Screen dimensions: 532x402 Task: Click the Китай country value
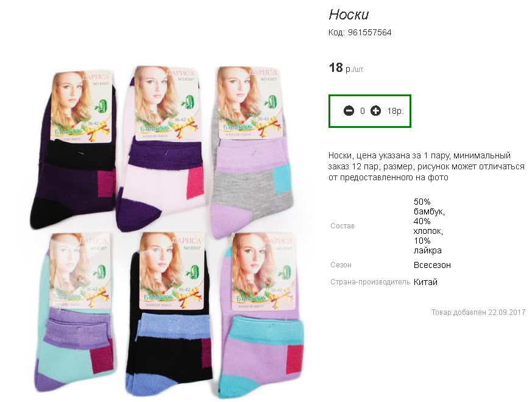(425, 282)
